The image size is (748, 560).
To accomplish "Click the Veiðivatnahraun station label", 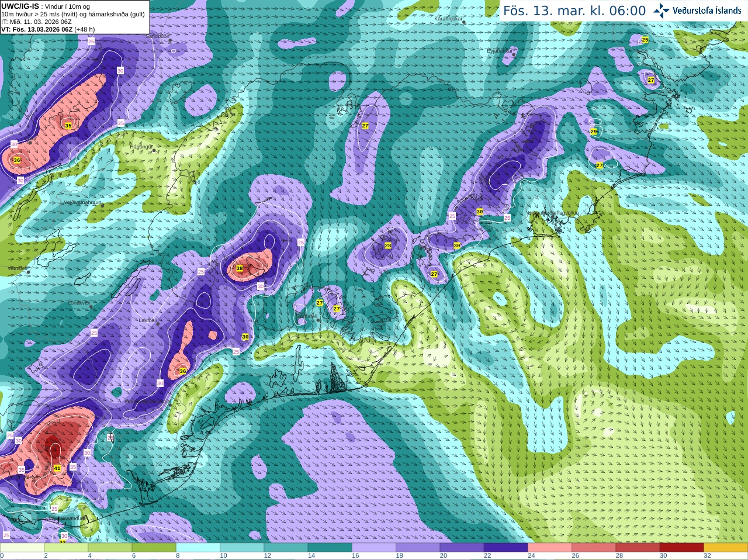I will click(82, 202).
